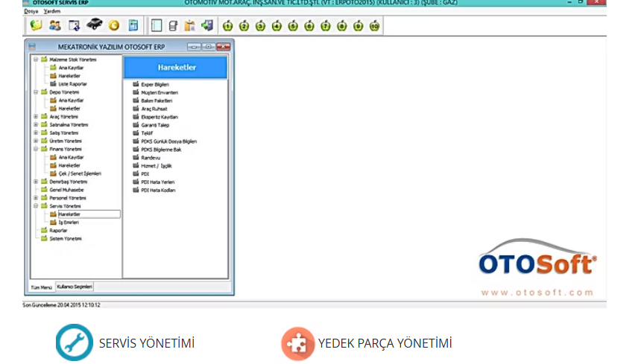Click the orange puzzle Yedek Parça icon
This screenshot has width=638, height=364.
[297, 343]
